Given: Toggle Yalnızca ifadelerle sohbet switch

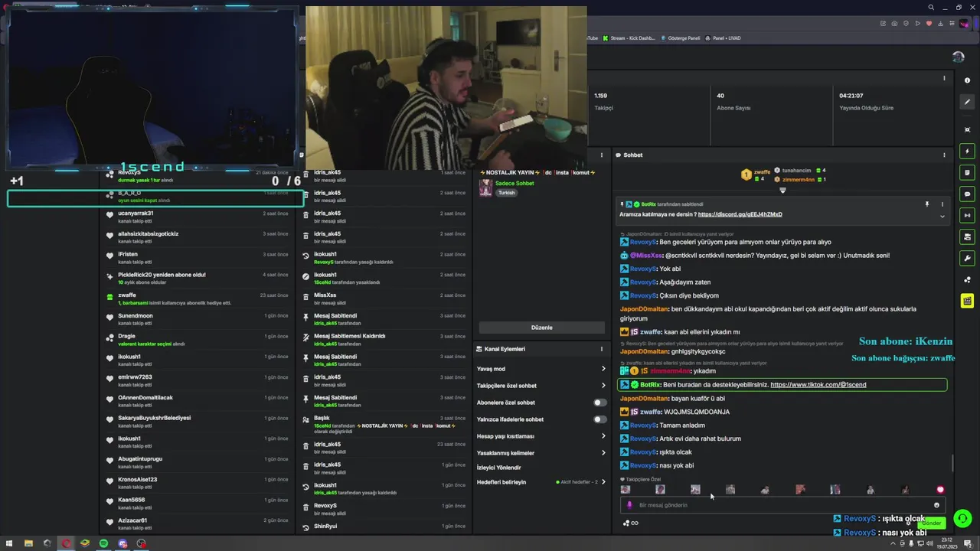Looking at the screenshot, I should (x=600, y=419).
